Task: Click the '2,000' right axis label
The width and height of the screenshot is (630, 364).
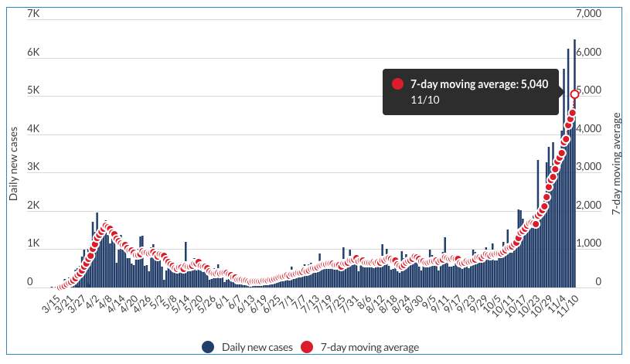Action: (588, 205)
